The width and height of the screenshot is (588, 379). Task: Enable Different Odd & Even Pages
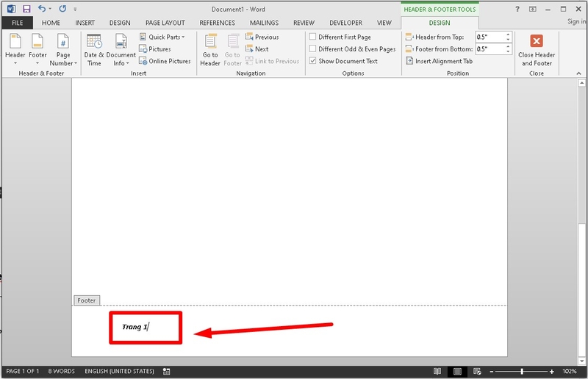[x=312, y=48]
